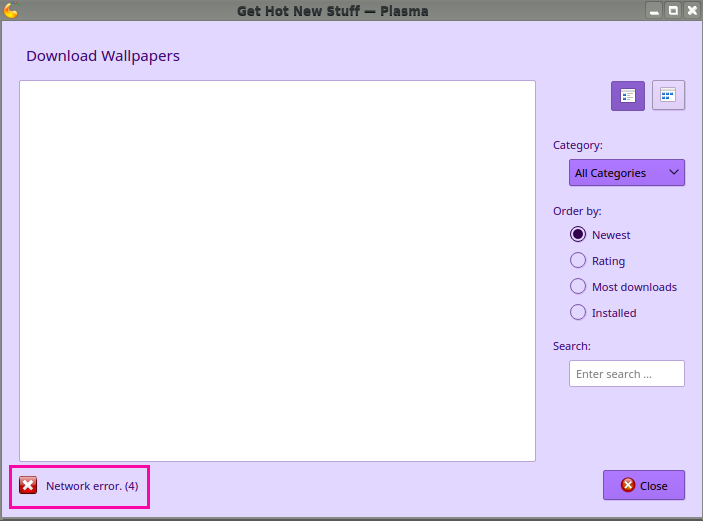703x521 pixels.
Task: Switch to icons grid view mode
Action: [x=668, y=96]
